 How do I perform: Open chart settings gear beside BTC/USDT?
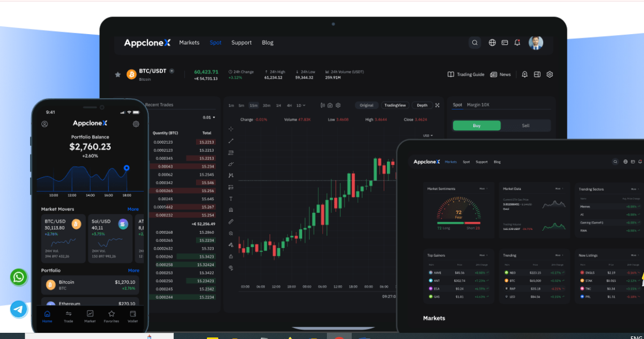click(549, 74)
